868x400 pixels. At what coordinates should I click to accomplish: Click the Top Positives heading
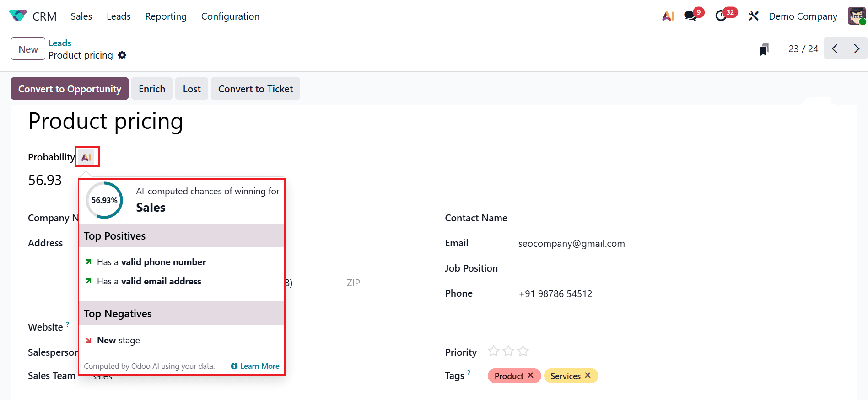[x=115, y=236]
